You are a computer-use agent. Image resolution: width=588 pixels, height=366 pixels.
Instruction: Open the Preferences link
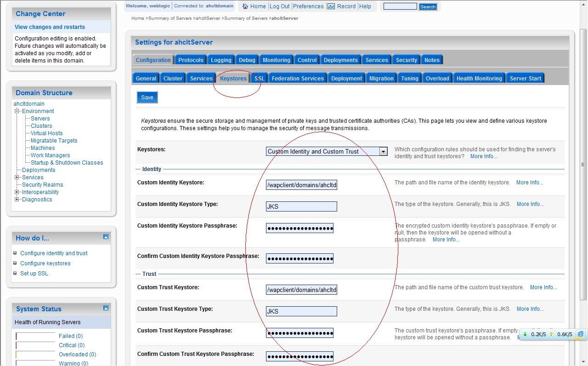click(308, 6)
